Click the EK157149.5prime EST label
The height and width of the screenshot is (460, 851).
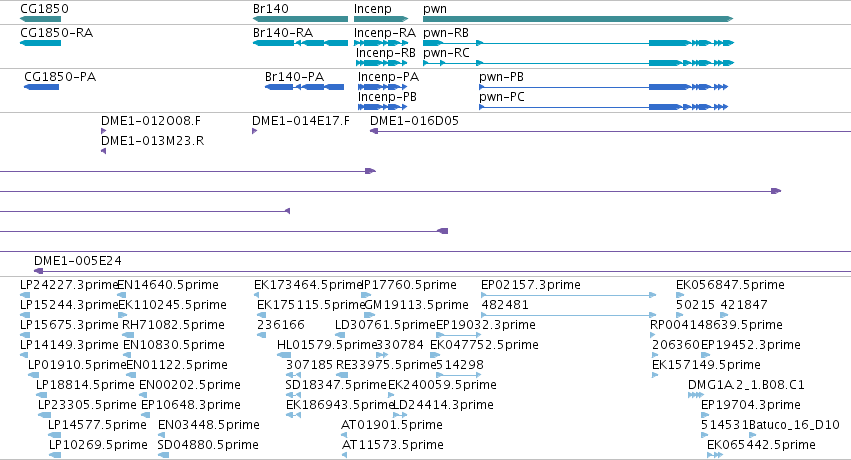pyautogui.click(x=706, y=365)
